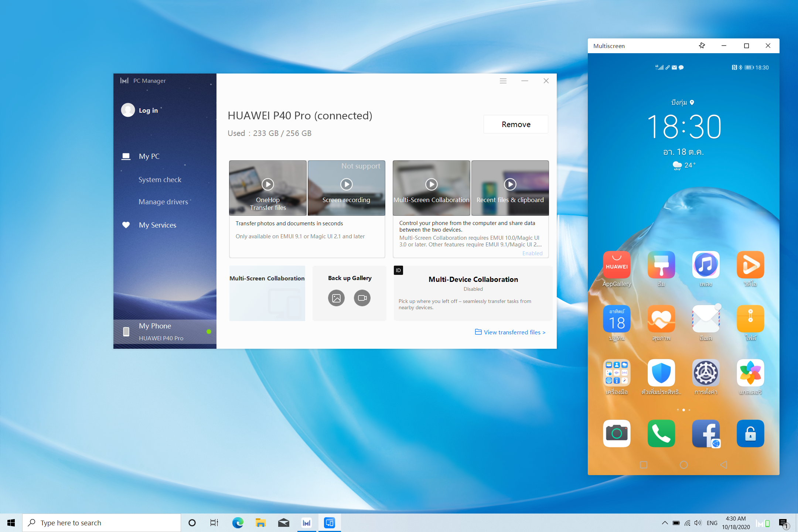Image resolution: width=798 pixels, height=532 pixels.
Task: Open the Gallery pinwheel app
Action: pos(750,373)
